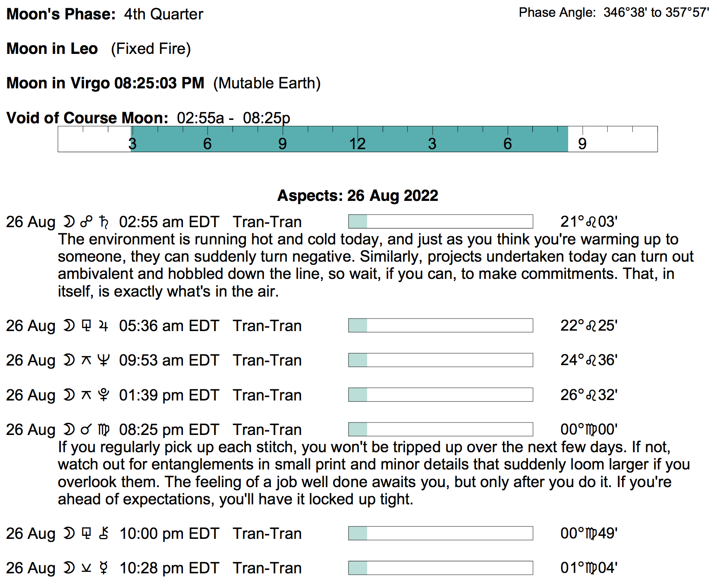The image size is (717, 588).
Task: Click the Virgo glyph in the 01°04' position
Action: (x=591, y=568)
